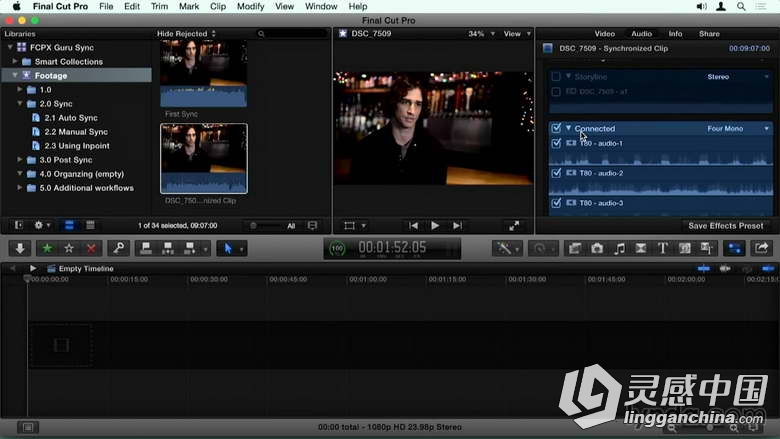
Task: Enable the Storyline audio component
Action: pos(556,77)
